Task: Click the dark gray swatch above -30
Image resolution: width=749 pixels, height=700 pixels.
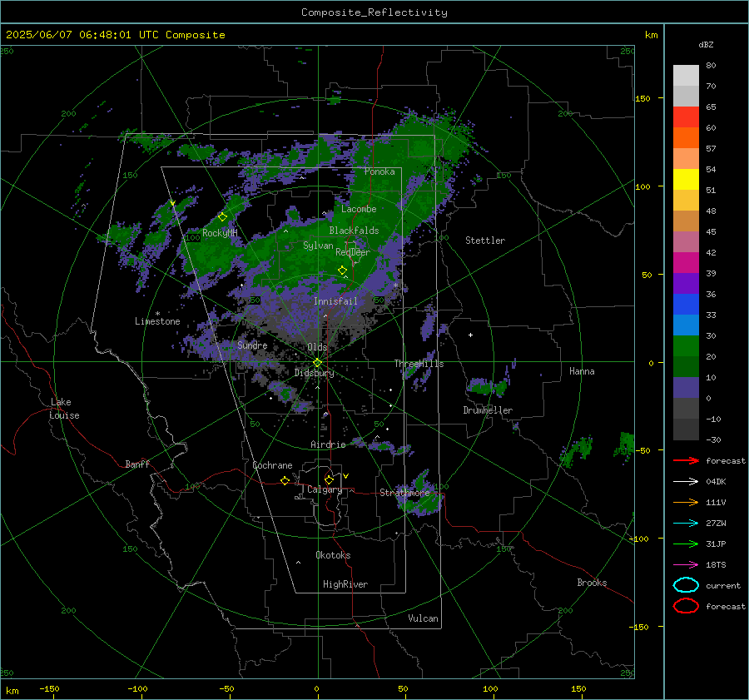Action: tap(686, 429)
